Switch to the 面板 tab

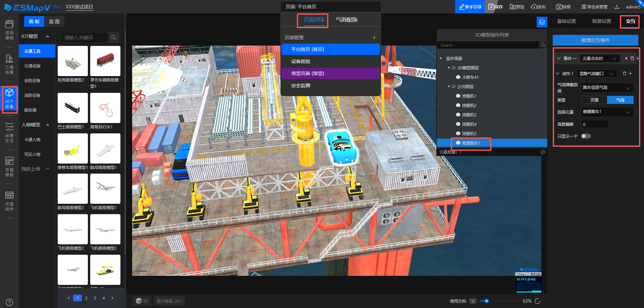(34, 21)
